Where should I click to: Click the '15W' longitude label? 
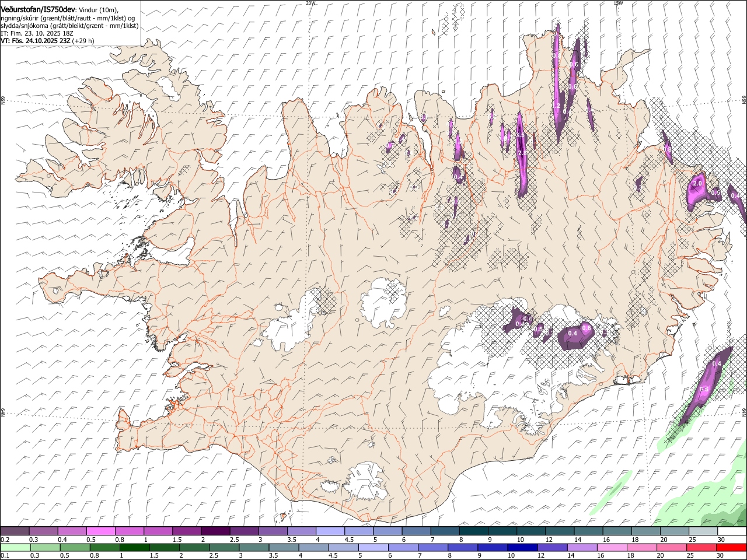[x=618, y=3]
